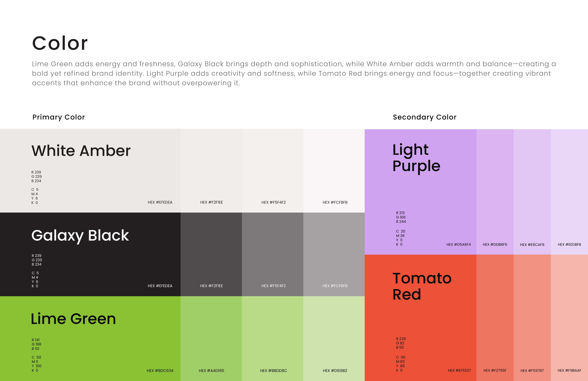The height and width of the screenshot is (381, 588).
Task: Click the Galaxy Black main swatch
Action: click(90, 254)
